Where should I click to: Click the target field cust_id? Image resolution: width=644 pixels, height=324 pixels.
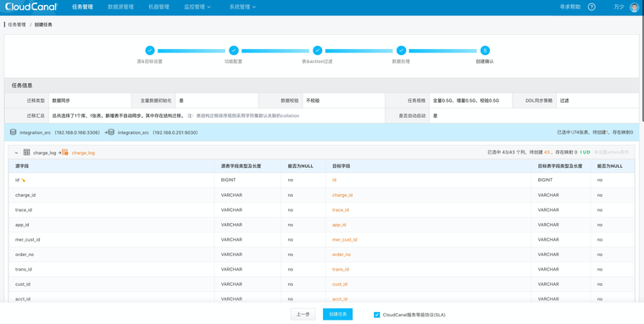click(x=340, y=284)
